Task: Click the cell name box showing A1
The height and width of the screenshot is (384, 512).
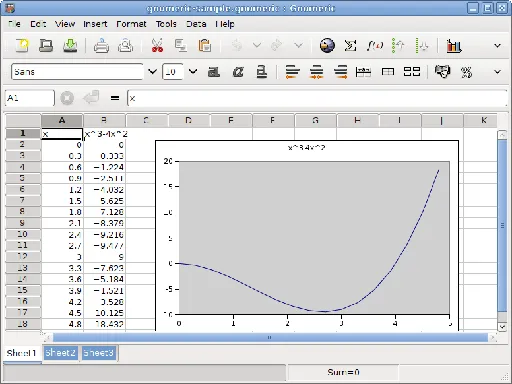Action: tap(29, 98)
